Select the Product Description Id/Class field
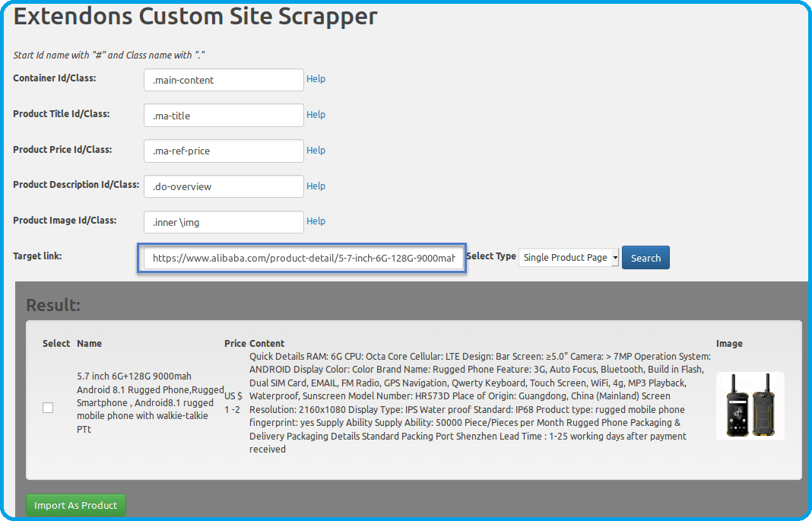This screenshot has height=521, width=812. tap(224, 186)
